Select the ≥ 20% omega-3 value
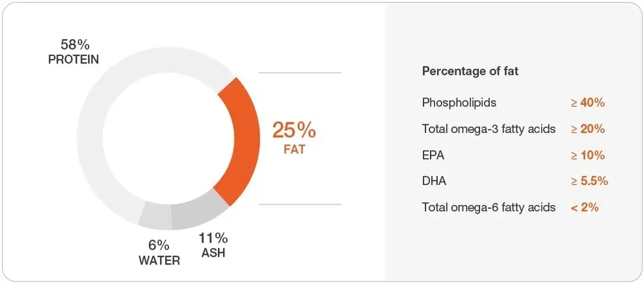The width and height of the screenshot is (644, 284). pos(588,129)
